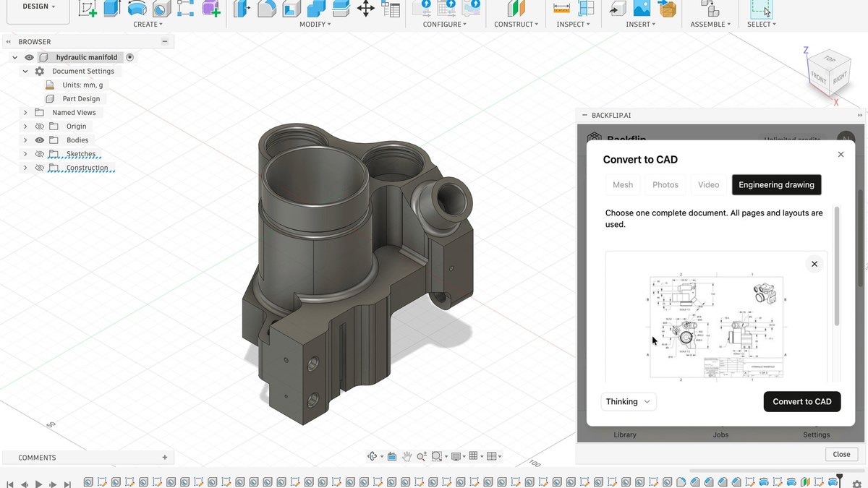The image size is (868, 488).
Task: Open the Change Parameters table
Action: pos(391,8)
